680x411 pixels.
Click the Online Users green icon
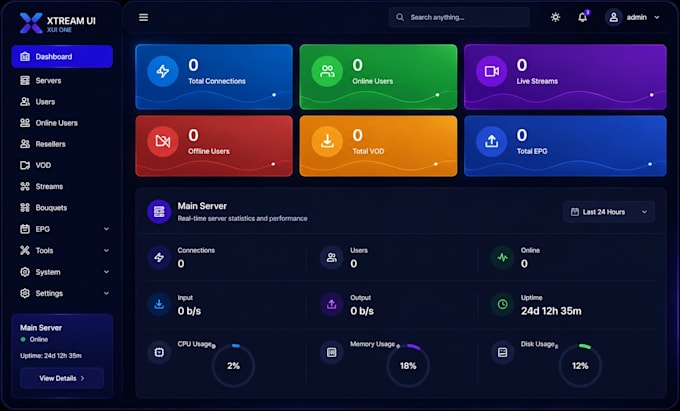pyautogui.click(x=327, y=71)
